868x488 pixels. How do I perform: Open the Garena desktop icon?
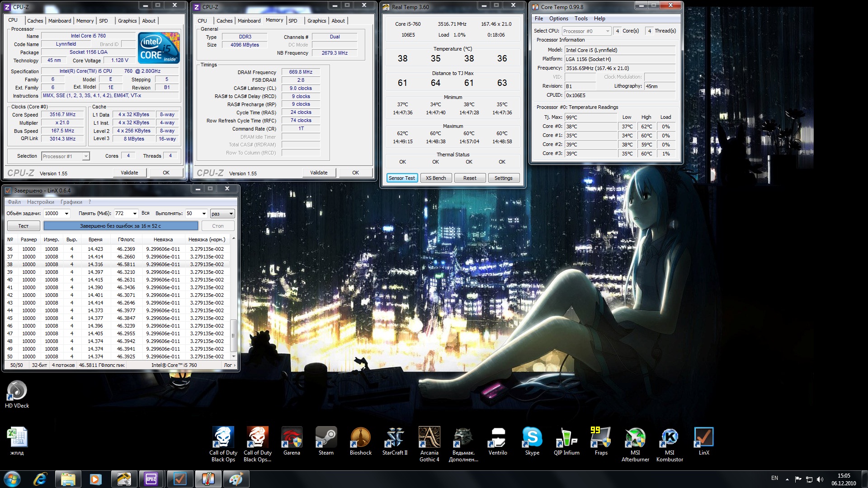pos(292,441)
